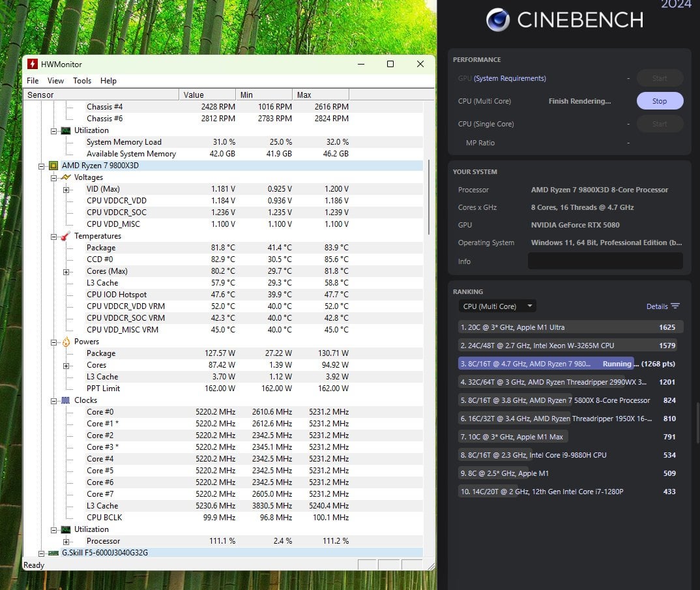Collapse the Clocks tree section
Image resolution: width=700 pixels, height=590 pixels.
[x=53, y=401]
